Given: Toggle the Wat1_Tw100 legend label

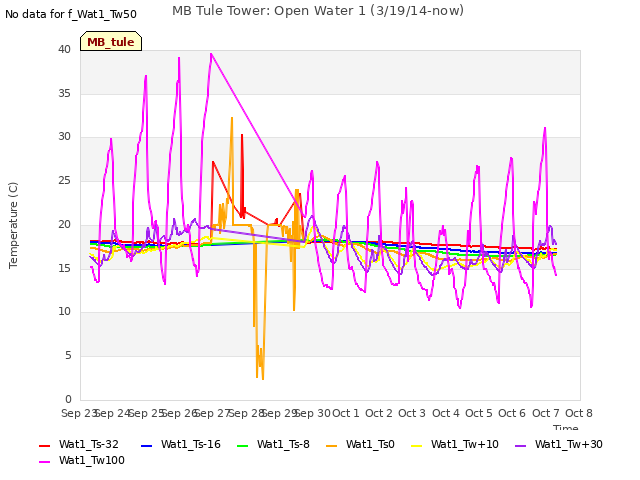Looking at the screenshot, I should click(92, 460).
